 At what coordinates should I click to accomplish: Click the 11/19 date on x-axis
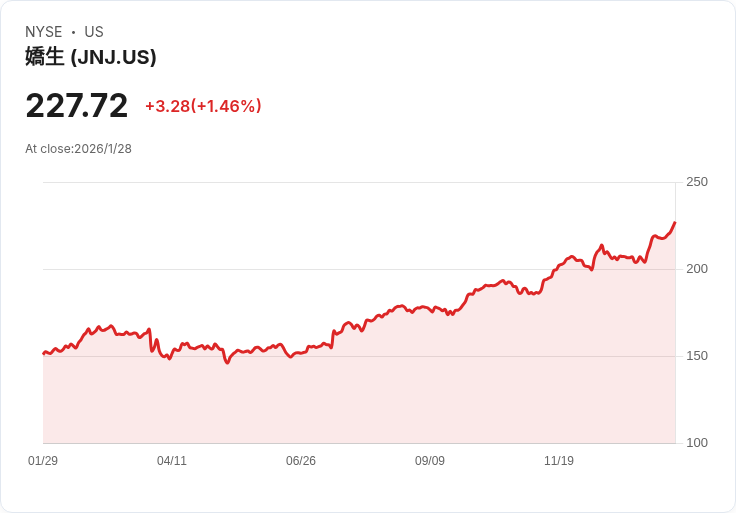point(559,461)
